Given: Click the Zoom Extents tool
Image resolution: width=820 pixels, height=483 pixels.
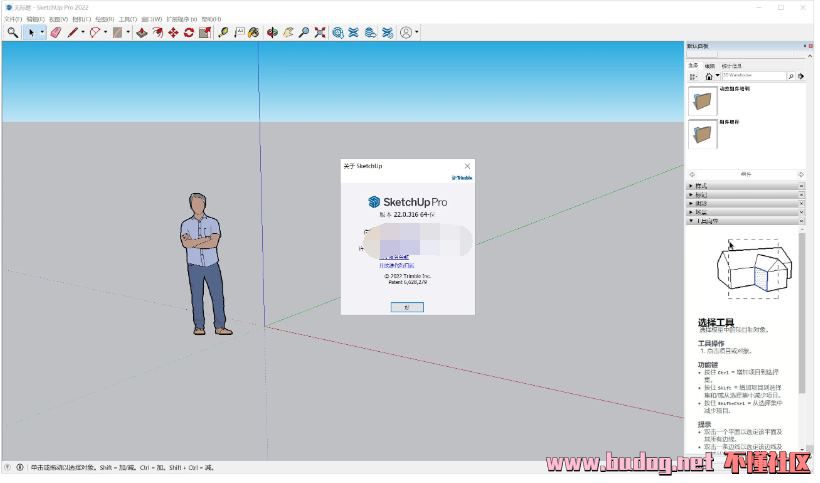Looking at the screenshot, I should pos(320,32).
